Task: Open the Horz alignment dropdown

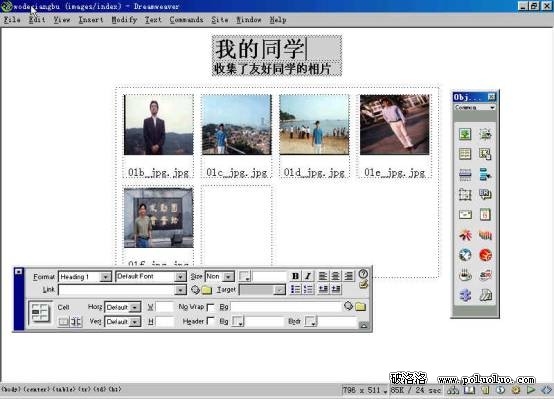Action: (123, 307)
